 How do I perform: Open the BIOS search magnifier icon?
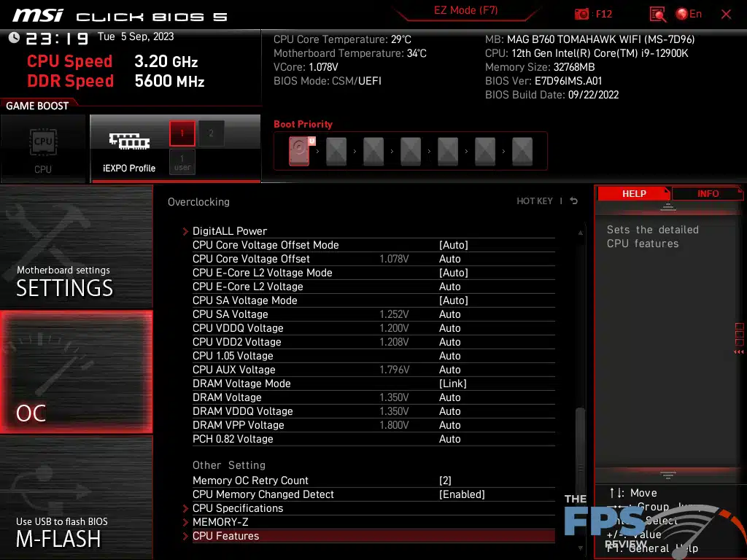coord(657,15)
